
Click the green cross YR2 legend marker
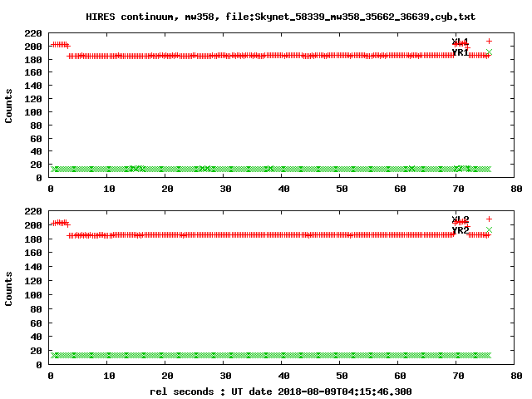pos(489,229)
